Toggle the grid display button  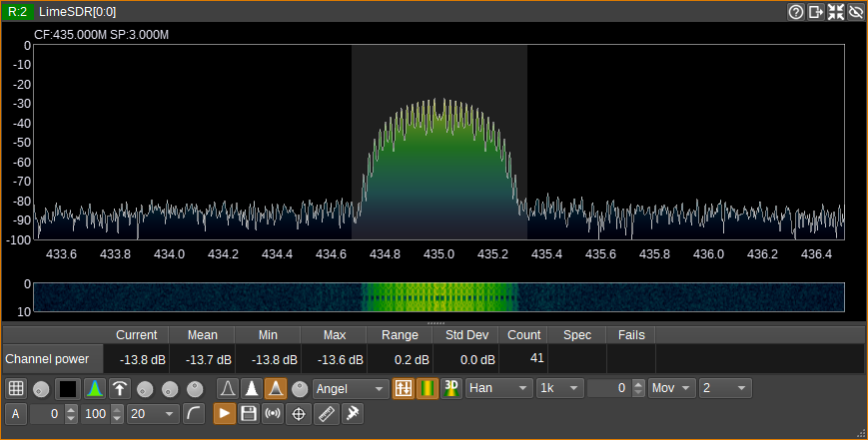(x=16, y=388)
